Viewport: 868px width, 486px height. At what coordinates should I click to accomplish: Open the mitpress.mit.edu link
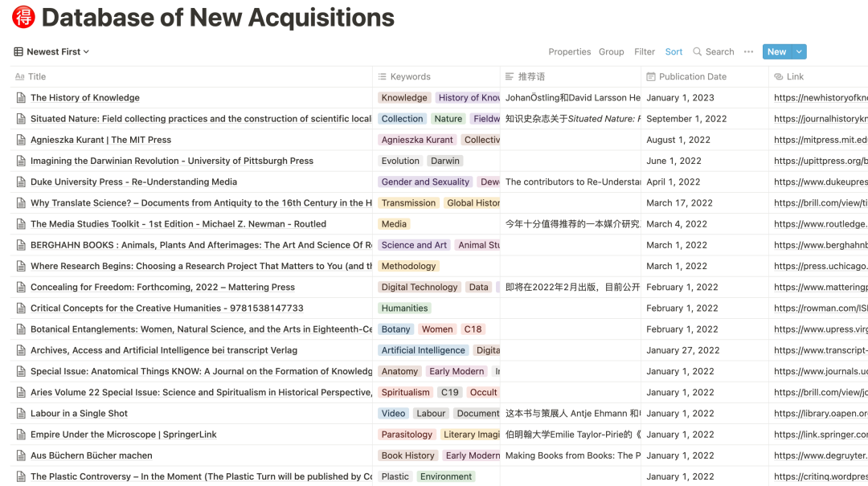click(821, 140)
